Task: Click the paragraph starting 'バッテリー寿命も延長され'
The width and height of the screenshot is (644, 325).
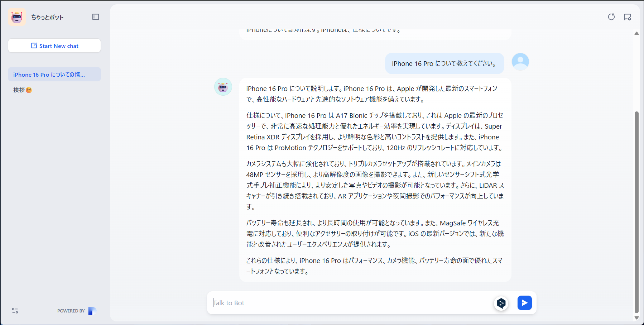Action: (375, 234)
